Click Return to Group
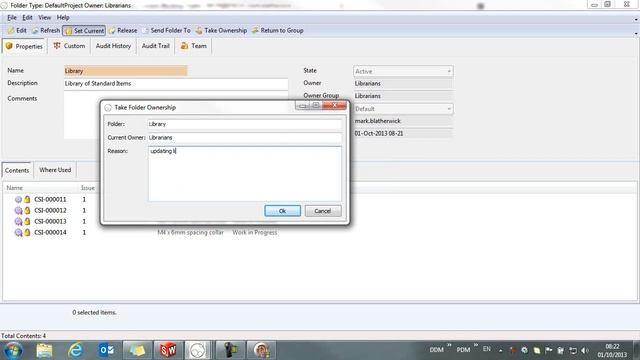 pos(278,31)
